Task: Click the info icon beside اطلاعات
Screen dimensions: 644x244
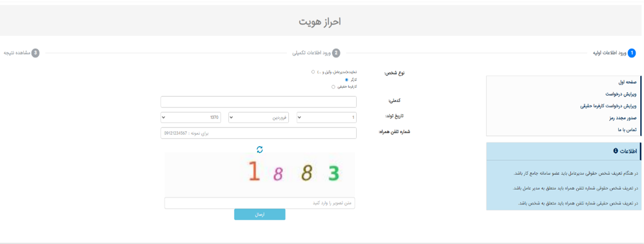Action: pyautogui.click(x=616, y=151)
